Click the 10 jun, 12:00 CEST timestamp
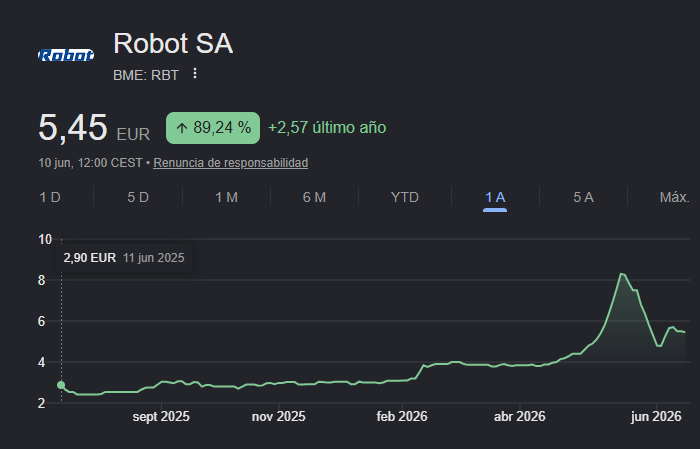This screenshot has height=449, width=700. click(x=90, y=163)
